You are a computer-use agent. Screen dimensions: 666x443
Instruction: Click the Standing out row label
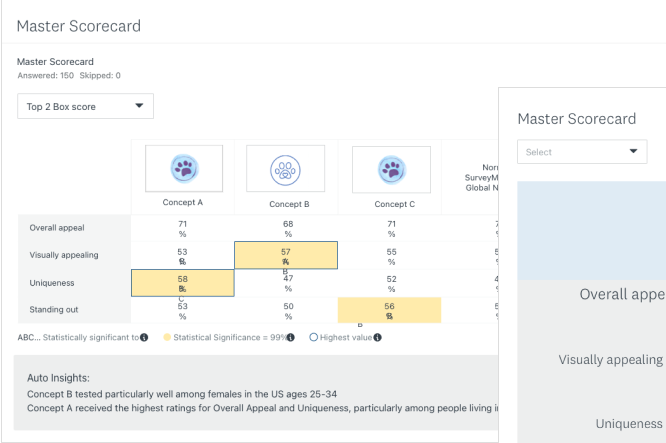click(56, 310)
